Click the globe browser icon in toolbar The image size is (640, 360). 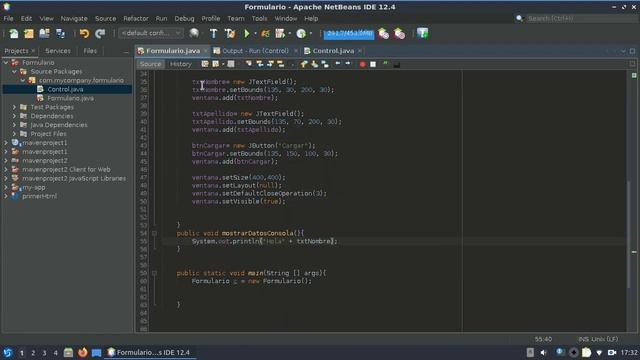(194, 33)
